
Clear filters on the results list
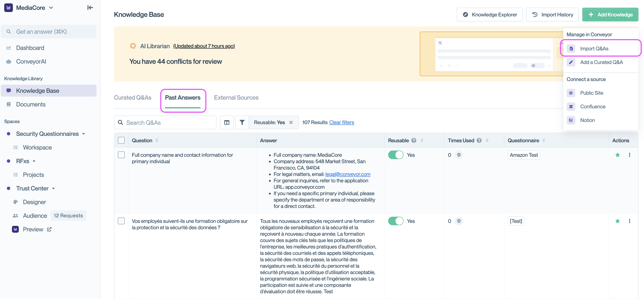click(x=341, y=122)
